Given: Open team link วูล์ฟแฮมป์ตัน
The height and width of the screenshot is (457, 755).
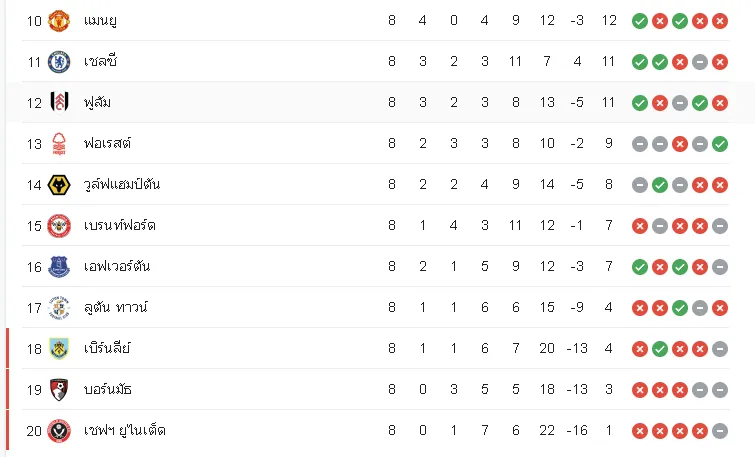Looking at the screenshot, I should click(122, 184).
